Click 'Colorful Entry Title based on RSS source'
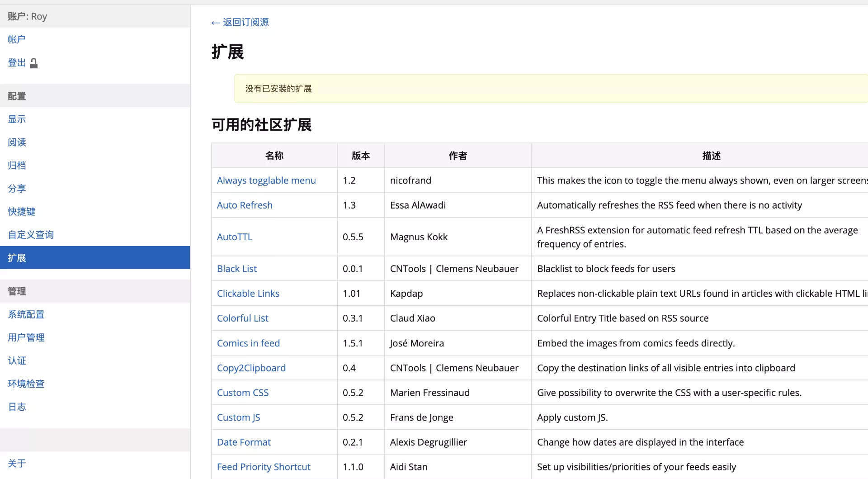868x479 pixels. pos(623,318)
